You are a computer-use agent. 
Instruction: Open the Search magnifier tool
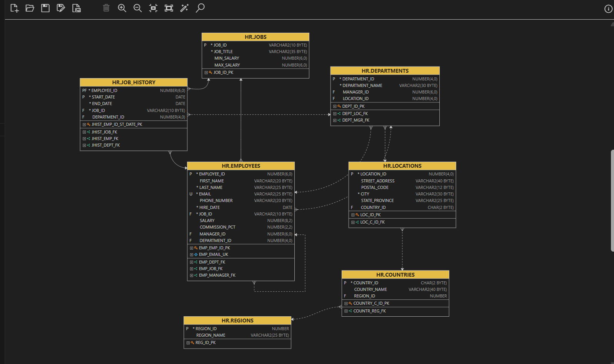pyautogui.click(x=200, y=8)
